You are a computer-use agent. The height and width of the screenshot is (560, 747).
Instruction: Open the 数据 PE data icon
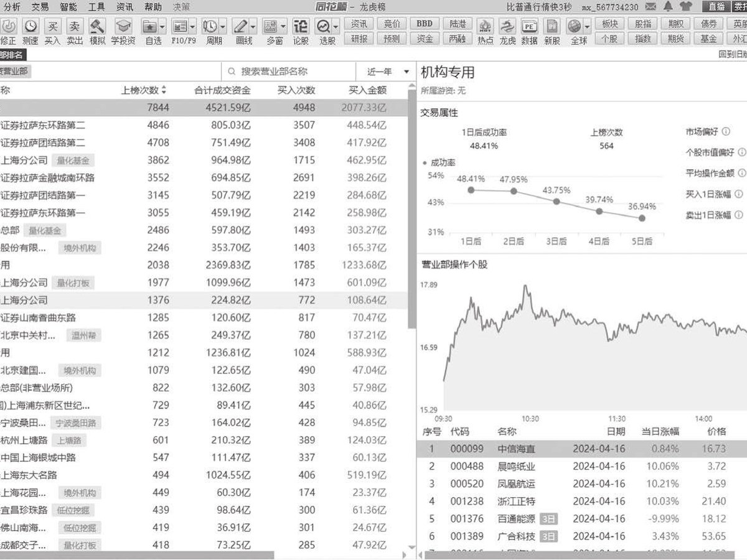pyautogui.click(x=529, y=26)
